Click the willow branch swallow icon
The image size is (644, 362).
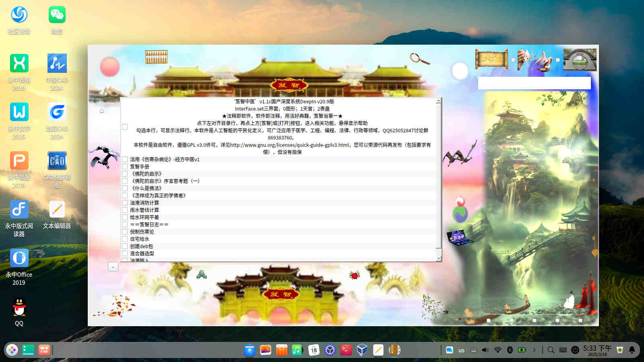pos(435,306)
